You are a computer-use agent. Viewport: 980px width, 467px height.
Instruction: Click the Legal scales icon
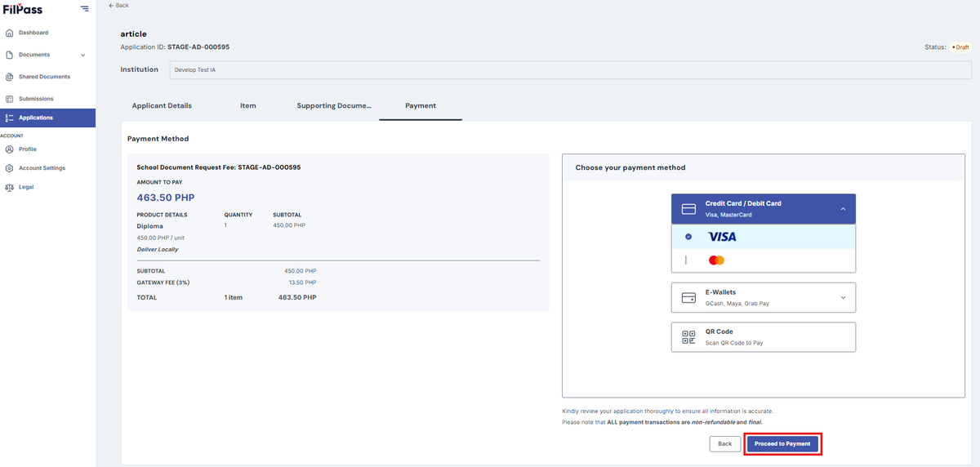[9, 187]
